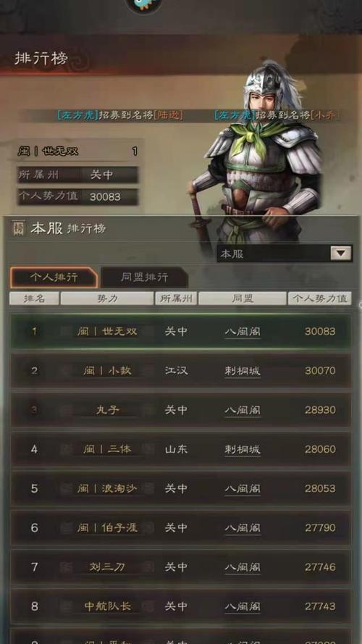The width and height of the screenshot is (362, 644).
Task: Click the 同盟 column header
Action: [242, 298]
